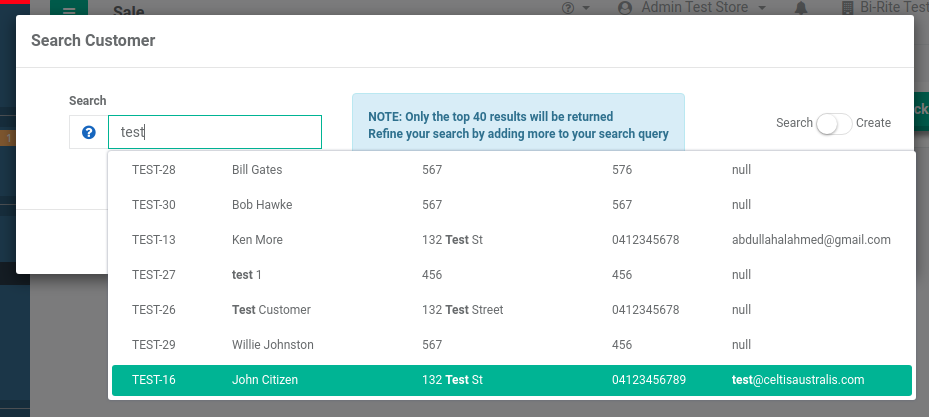The image size is (929, 417).
Task: Toggle the Search/Create switch
Action: coord(834,123)
